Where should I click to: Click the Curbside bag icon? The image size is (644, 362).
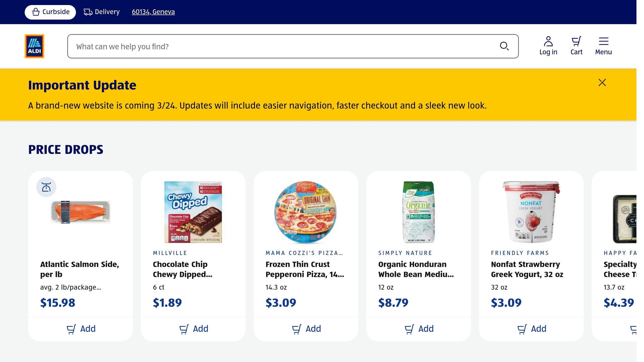[x=36, y=12]
